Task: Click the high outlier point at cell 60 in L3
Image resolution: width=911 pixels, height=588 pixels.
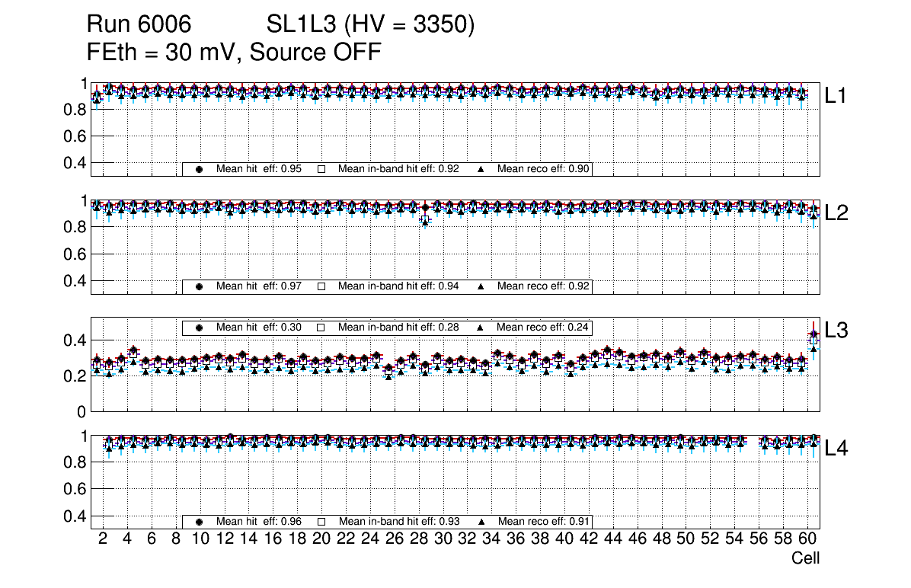Action: click(x=813, y=335)
